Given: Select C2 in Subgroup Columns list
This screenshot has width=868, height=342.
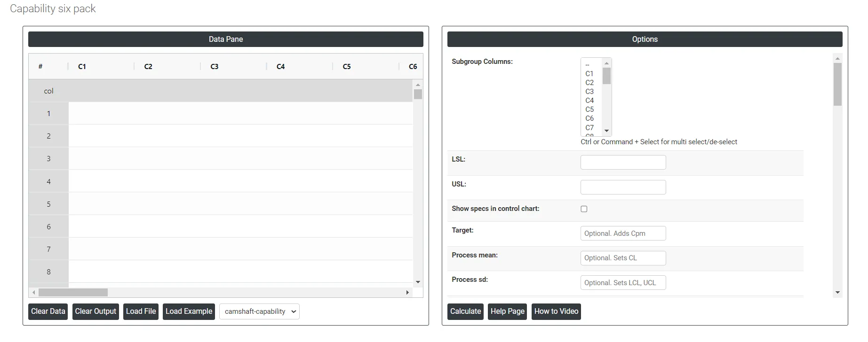Looking at the screenshot, I should (x=591, y=83).
